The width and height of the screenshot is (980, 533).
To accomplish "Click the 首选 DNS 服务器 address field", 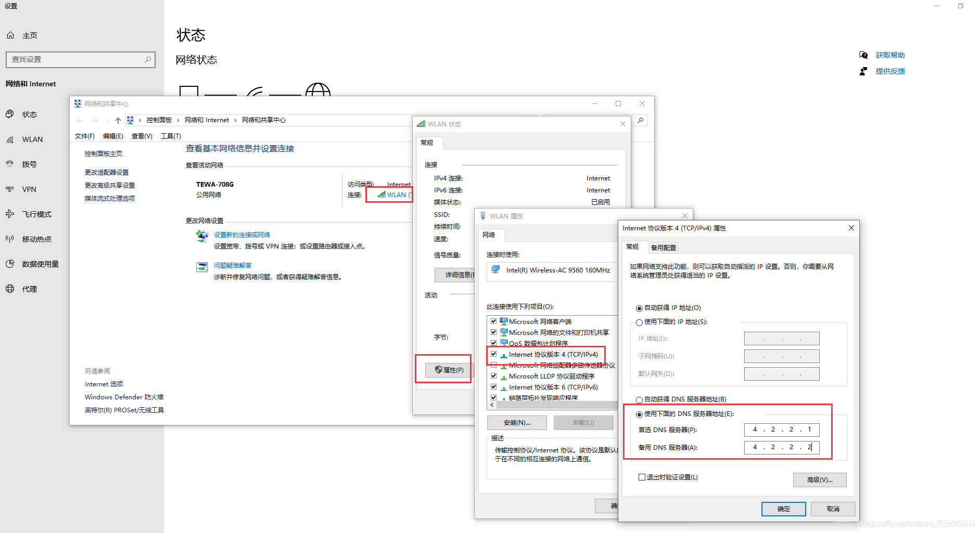I will click(x=782, y=430).
